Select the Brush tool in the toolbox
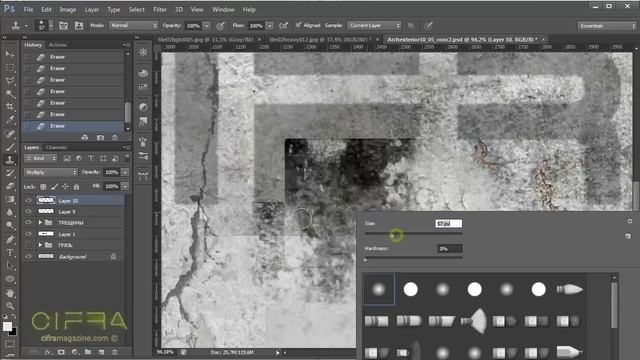The width and height of the screenshot is (640, 360). point(10,147)
